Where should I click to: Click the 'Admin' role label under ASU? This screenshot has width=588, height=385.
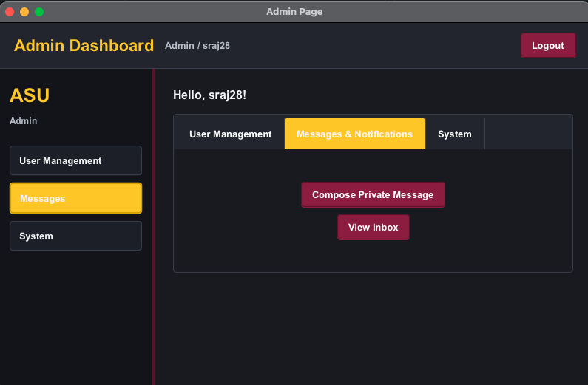tap(23, 121)
